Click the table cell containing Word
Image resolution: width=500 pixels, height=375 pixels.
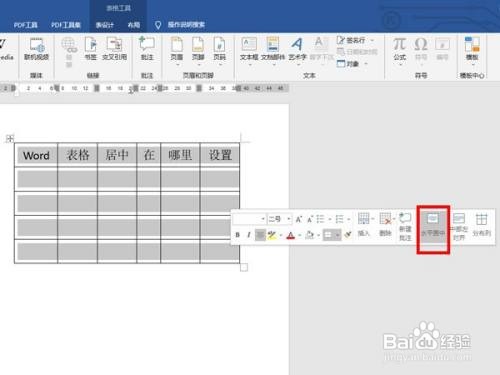coord(36,155)
